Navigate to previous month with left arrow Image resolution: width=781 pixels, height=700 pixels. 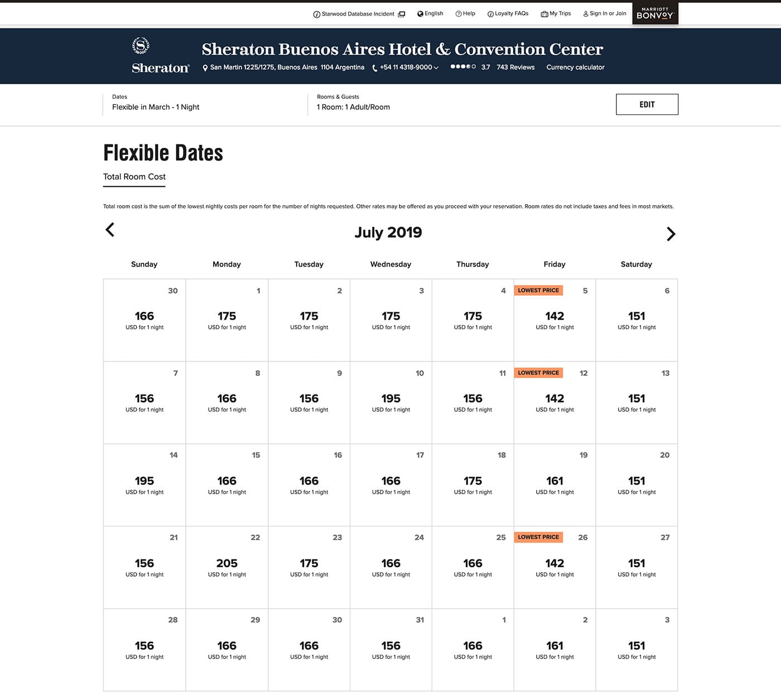click(x=109, y=229)
